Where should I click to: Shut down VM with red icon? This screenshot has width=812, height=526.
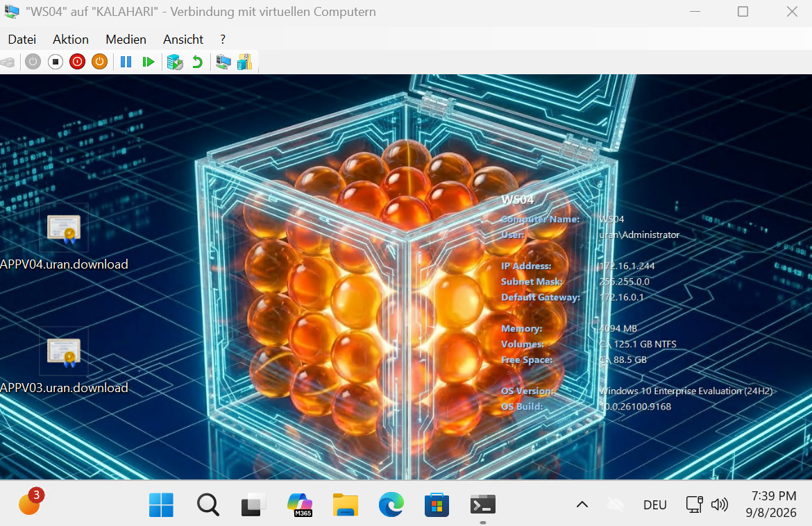tap(77, 62)
